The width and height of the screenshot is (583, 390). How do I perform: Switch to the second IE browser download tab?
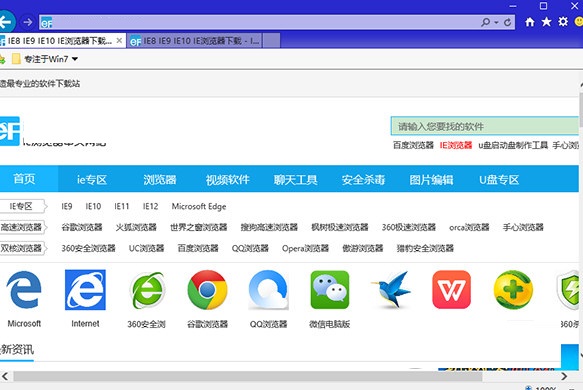click(194, 41)
